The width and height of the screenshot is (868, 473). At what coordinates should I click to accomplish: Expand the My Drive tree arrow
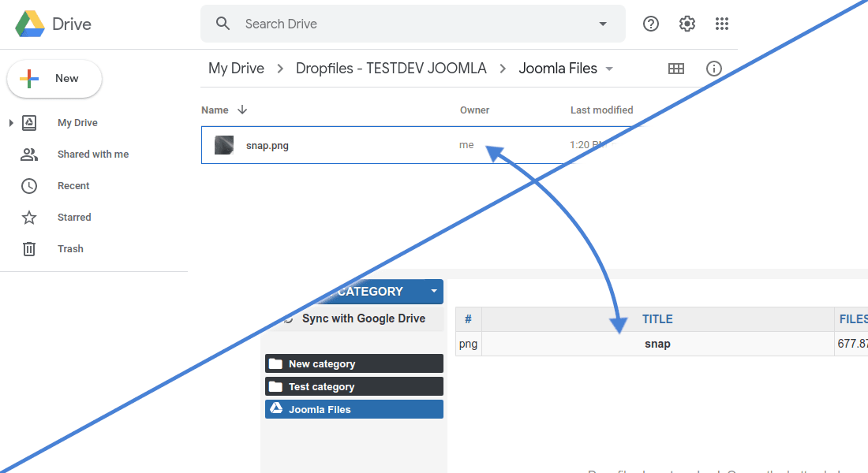pos(11,123)
